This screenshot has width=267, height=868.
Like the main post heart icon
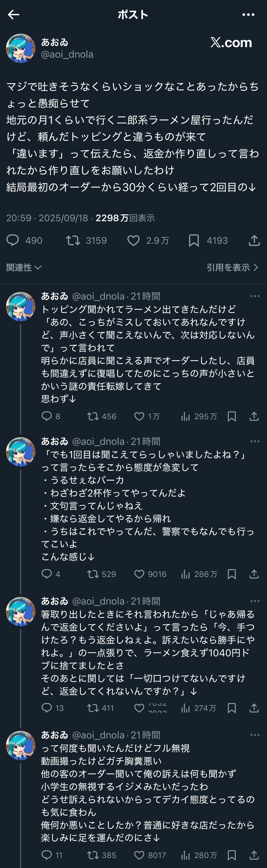pyautogui.click(x=133, y=240)
